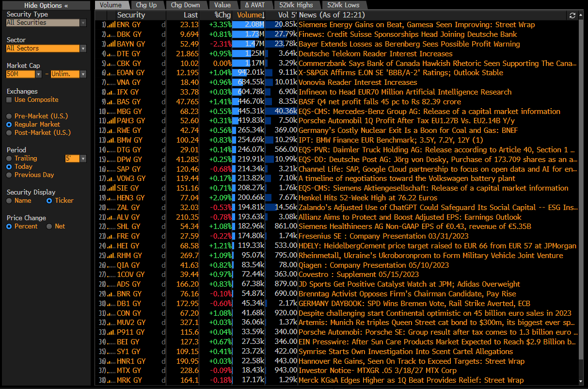The height and width of the screenshot is (389, 588).
Task: Click the chart icon beside HEN3 GY
Action: (x=111, y=198)
